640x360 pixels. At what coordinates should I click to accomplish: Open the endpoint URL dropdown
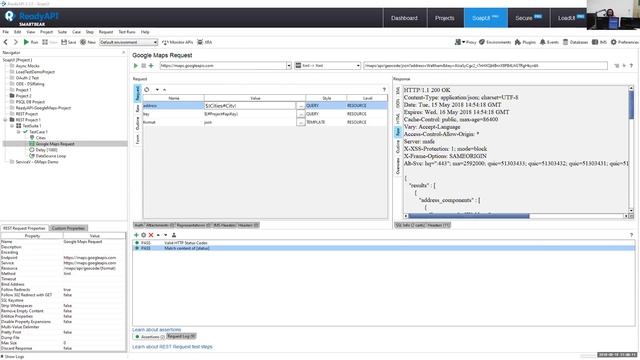tap(289, 65)
